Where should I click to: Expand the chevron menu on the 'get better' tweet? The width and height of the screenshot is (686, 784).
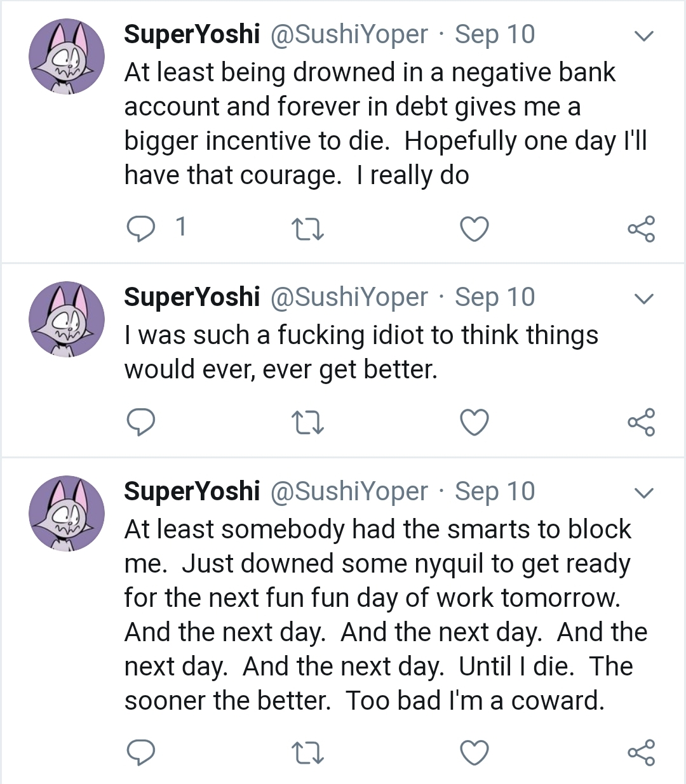(644, 299)
